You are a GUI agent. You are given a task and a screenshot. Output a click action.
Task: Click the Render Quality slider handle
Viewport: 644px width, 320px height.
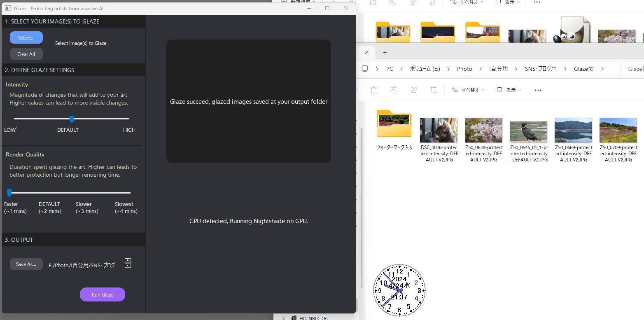point(9,192)
